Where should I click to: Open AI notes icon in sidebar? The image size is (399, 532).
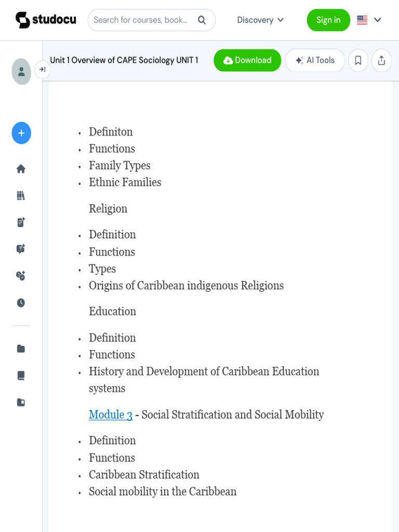[x=21, y=222]
